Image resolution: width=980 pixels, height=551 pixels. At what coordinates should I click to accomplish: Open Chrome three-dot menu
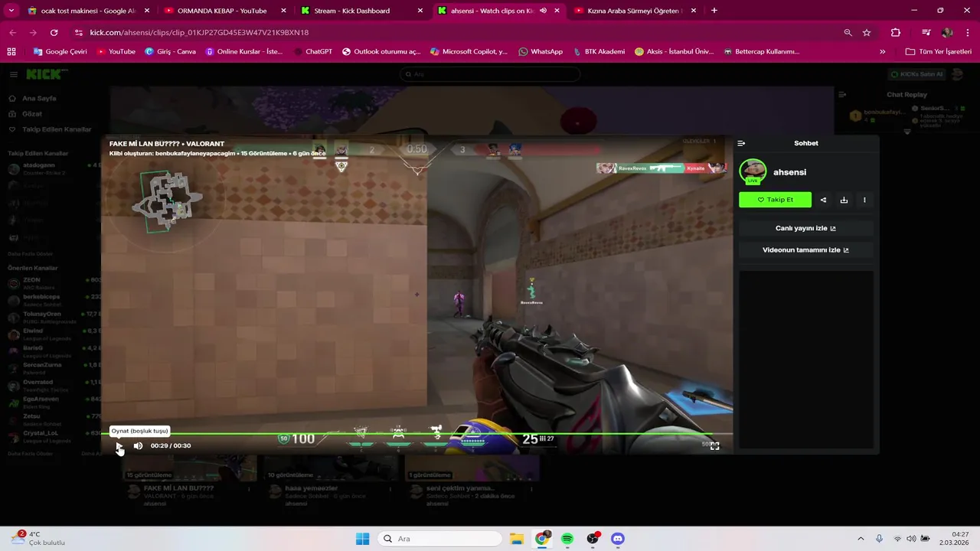(x=968, y=32)
